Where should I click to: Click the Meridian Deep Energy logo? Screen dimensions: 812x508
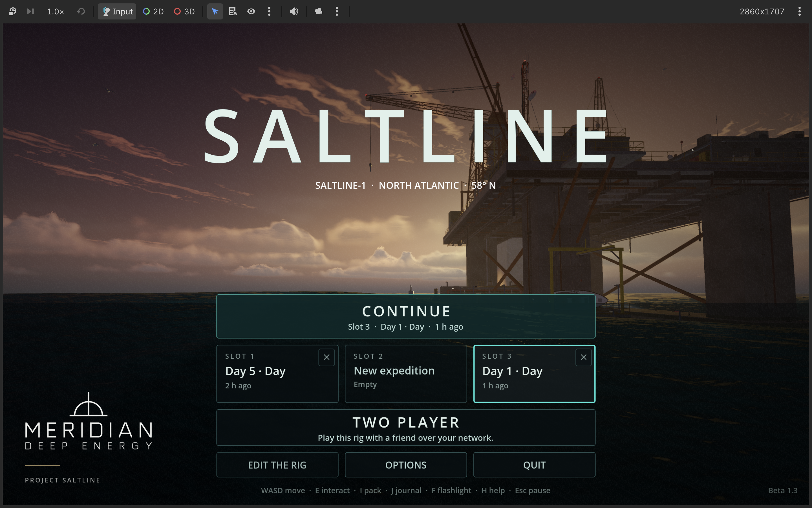click(89, 421)
